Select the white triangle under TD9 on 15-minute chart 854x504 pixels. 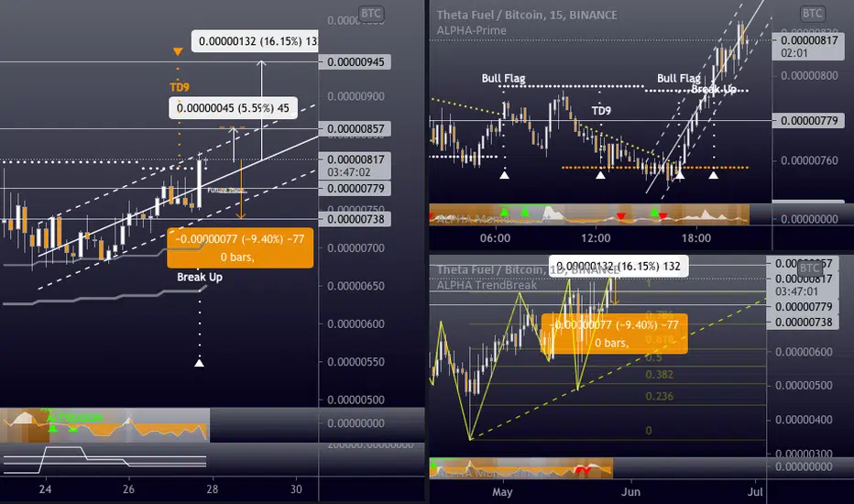pos(600,175)
